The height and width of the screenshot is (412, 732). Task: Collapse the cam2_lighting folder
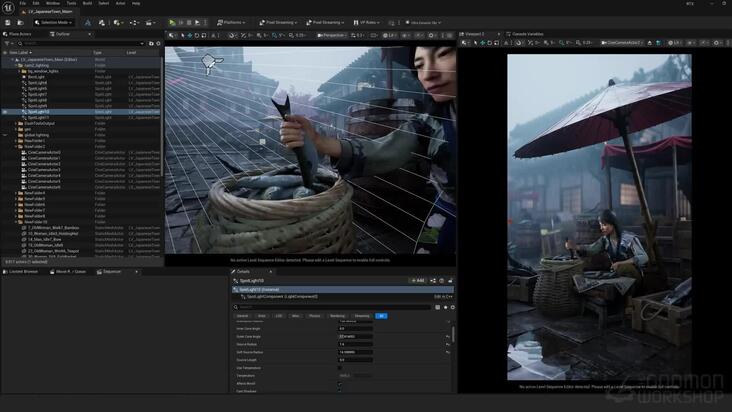15,65
